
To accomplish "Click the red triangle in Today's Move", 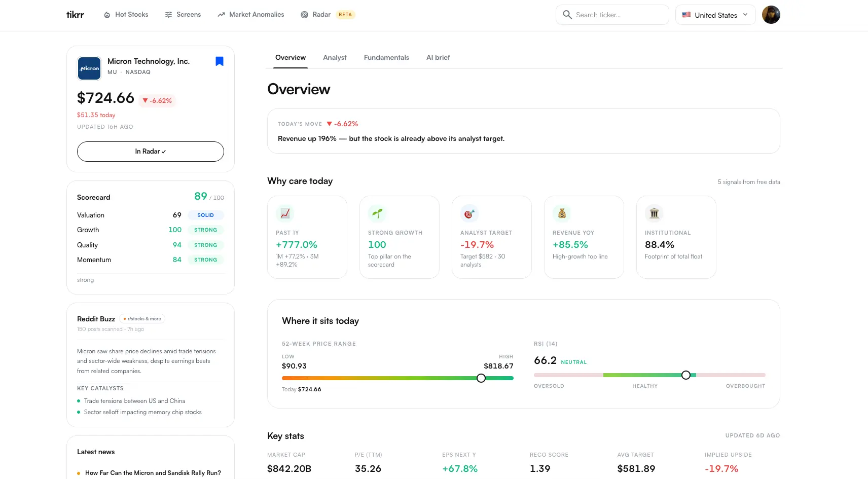I will [x=330, y=124].
